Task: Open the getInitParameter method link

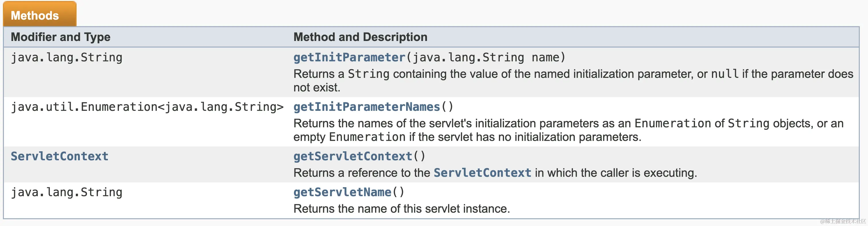Action: click(x=349, y=57)
